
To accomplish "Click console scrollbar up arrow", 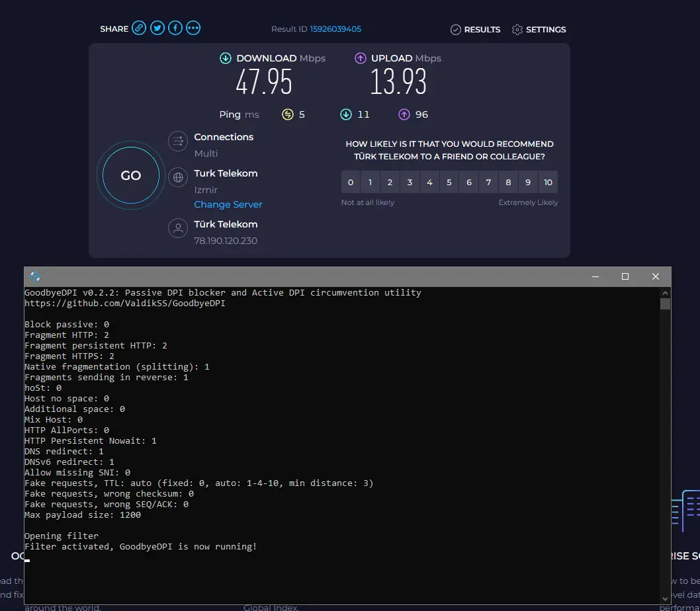I will [665, 293].
